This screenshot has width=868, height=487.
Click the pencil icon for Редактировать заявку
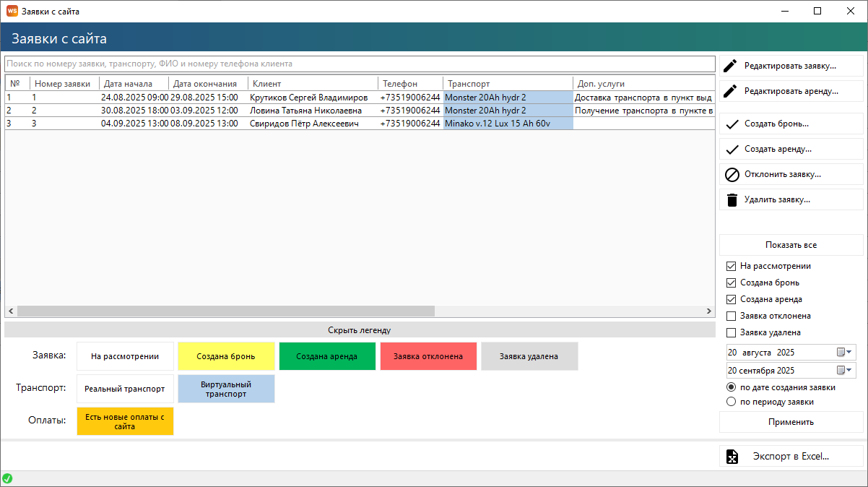pyautogui.click(x=732, y=66)
